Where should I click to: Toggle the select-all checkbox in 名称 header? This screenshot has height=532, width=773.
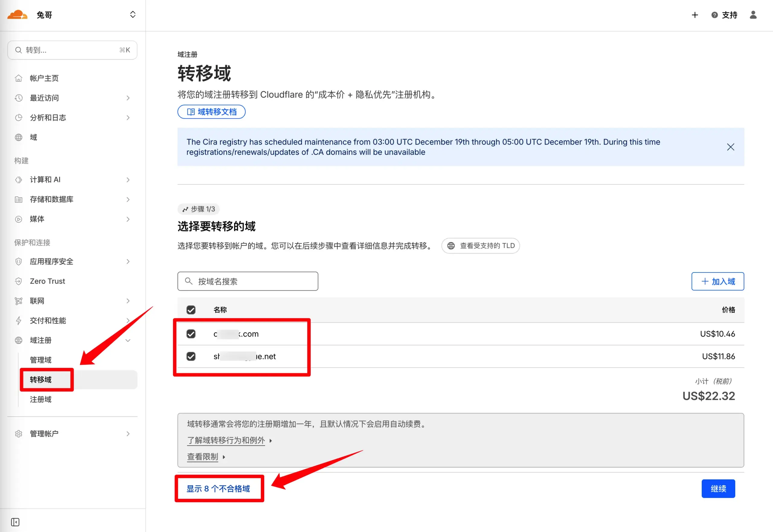coord(191,310)
